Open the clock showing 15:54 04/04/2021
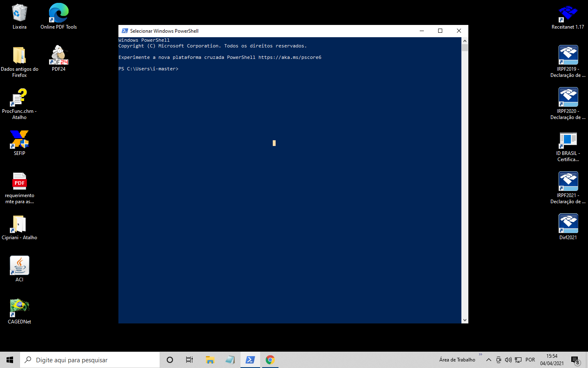The image size is (588, 368). [552, 360]
